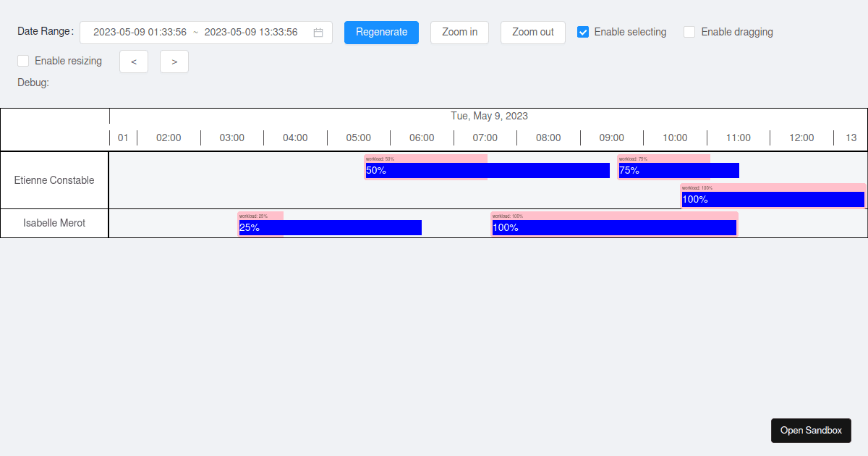Click the left arrow navigation button
This screenshot has width=868, height=456.
[133, 61]
